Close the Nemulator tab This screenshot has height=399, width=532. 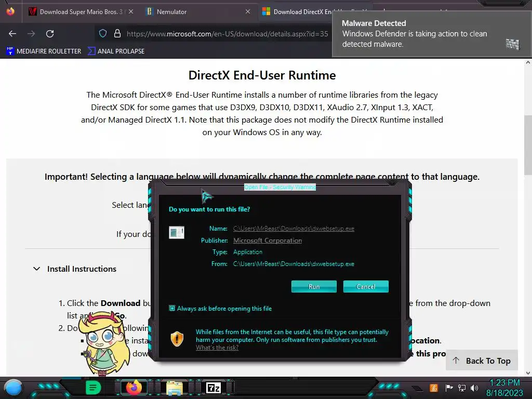click(248, 11)
